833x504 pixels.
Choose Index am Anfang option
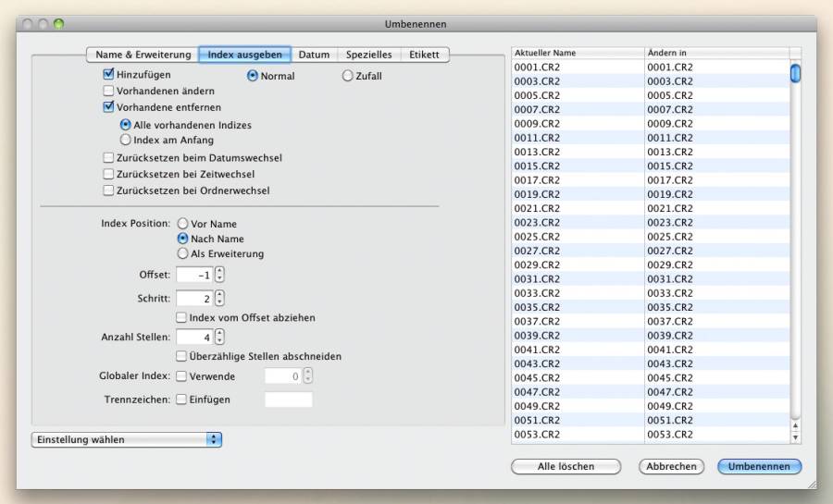pyautogui.click(x=125, y=140)
